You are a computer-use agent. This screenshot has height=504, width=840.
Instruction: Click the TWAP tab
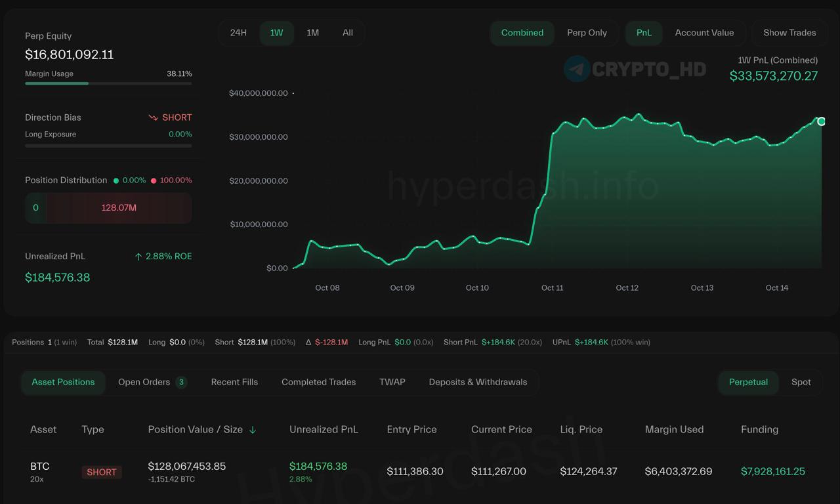click(x=392, y=382)
